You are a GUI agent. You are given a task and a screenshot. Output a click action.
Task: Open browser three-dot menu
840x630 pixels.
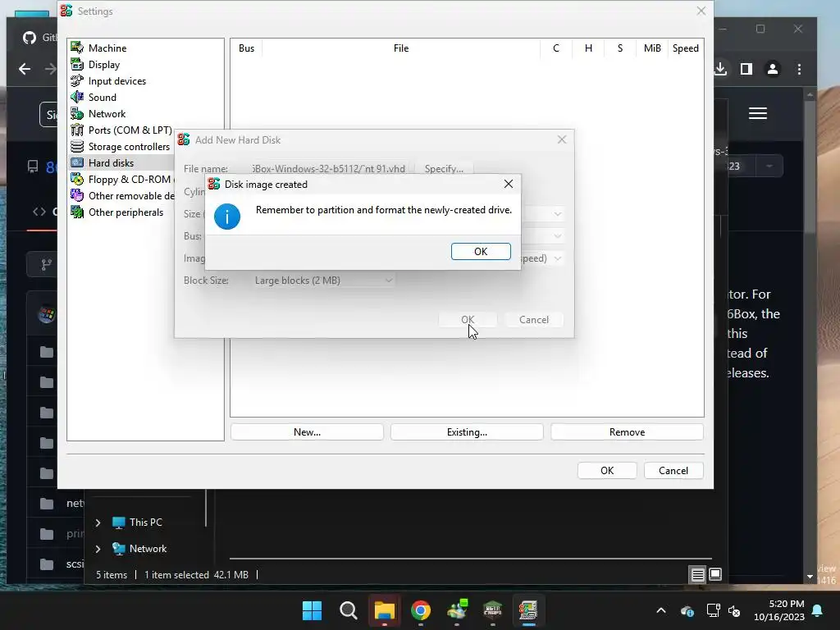(x=799, y=69)
